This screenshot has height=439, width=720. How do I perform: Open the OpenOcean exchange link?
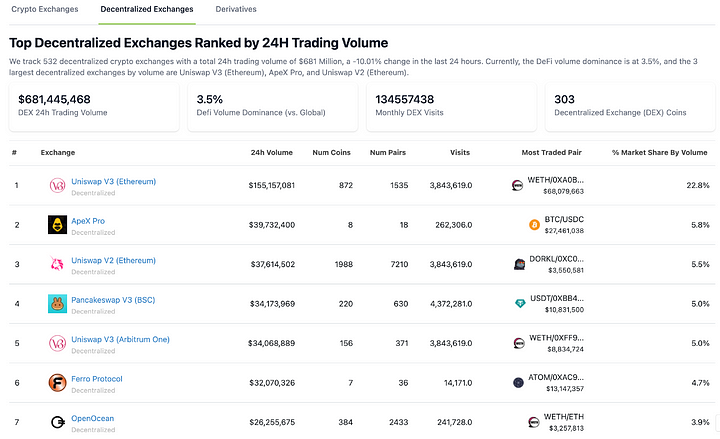(x=92, y=418)
